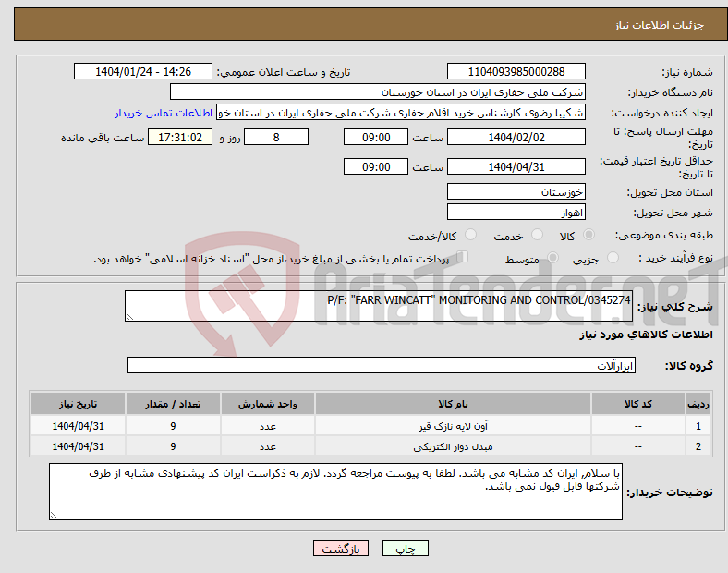
Task: Click the price validity date 1404/04/31 field
Action: coord(516,166)
